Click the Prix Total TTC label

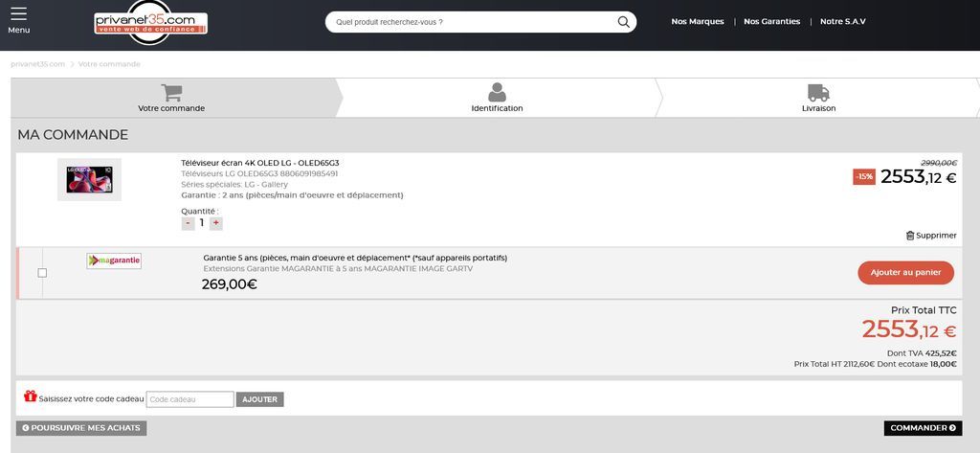click(x=924, y=310)
